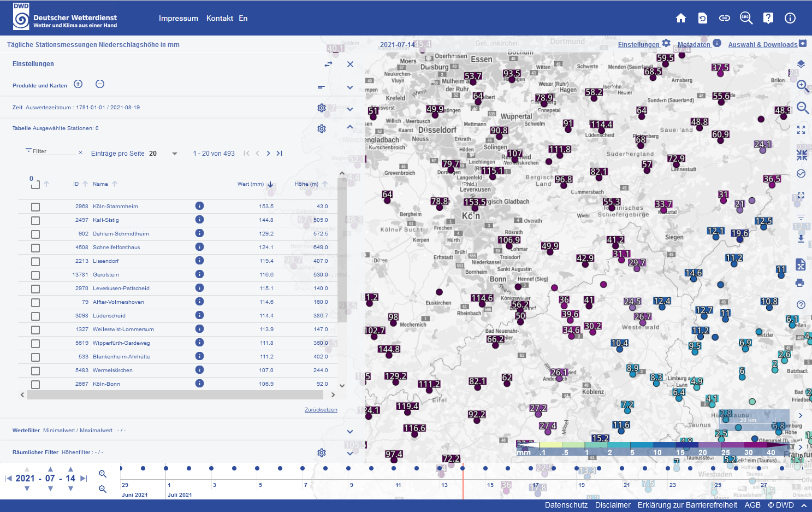Viewport: 812px width, 512px height.
Task: Select the Kall-Sistig row checkbox
Action: pyautogui.click(x=35, y=221)
